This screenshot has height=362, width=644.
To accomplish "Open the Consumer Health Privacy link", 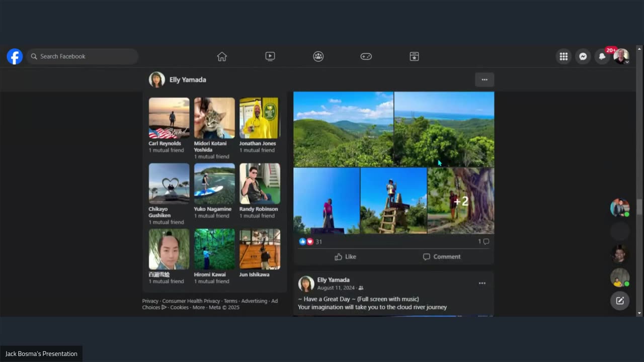I will click(191, 301).
